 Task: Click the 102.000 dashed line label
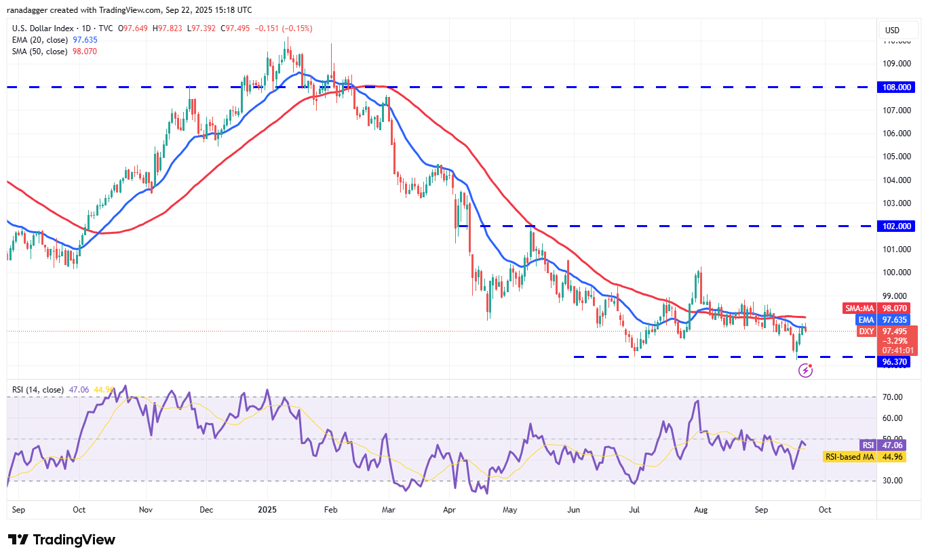coord(897,226)
